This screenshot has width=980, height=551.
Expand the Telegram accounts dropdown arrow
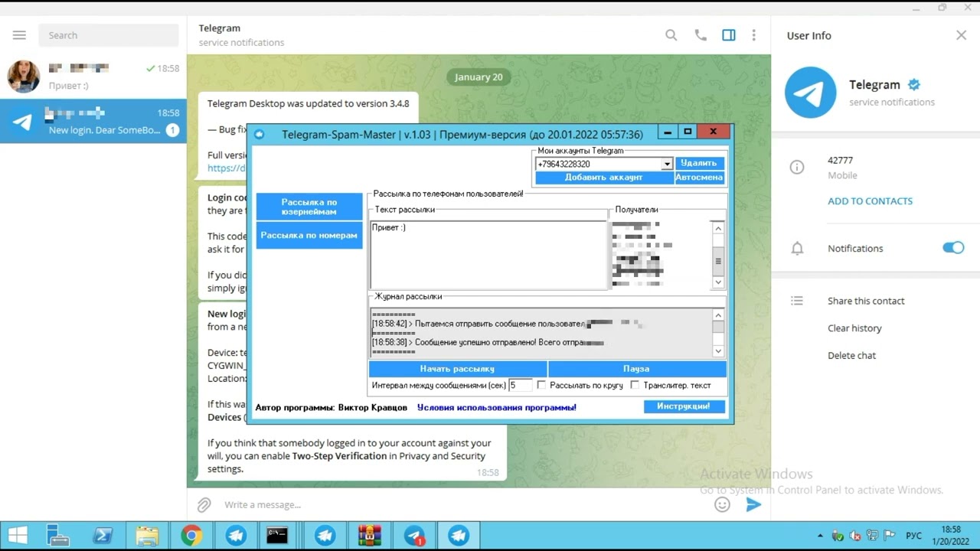click(x=667, y=164)
